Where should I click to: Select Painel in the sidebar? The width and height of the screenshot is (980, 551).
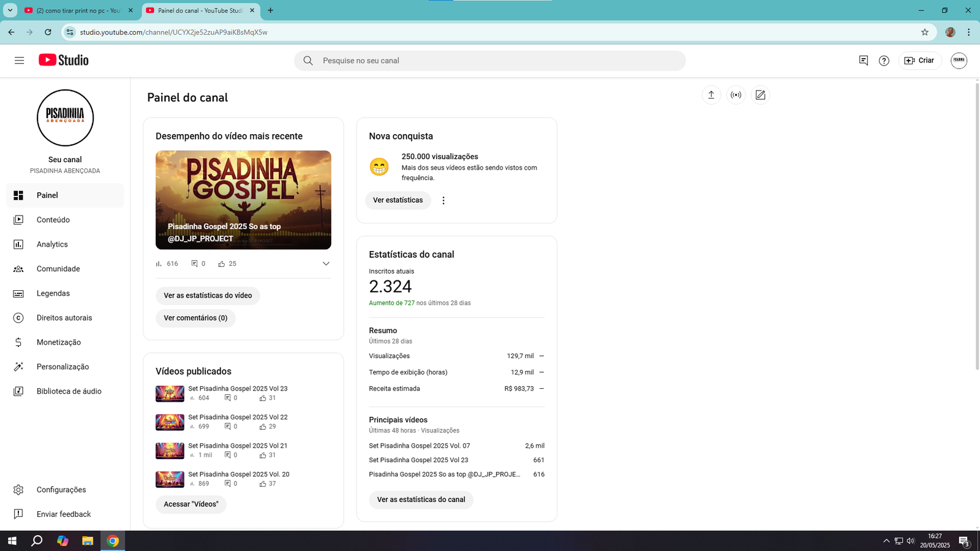tap(65, 195)
